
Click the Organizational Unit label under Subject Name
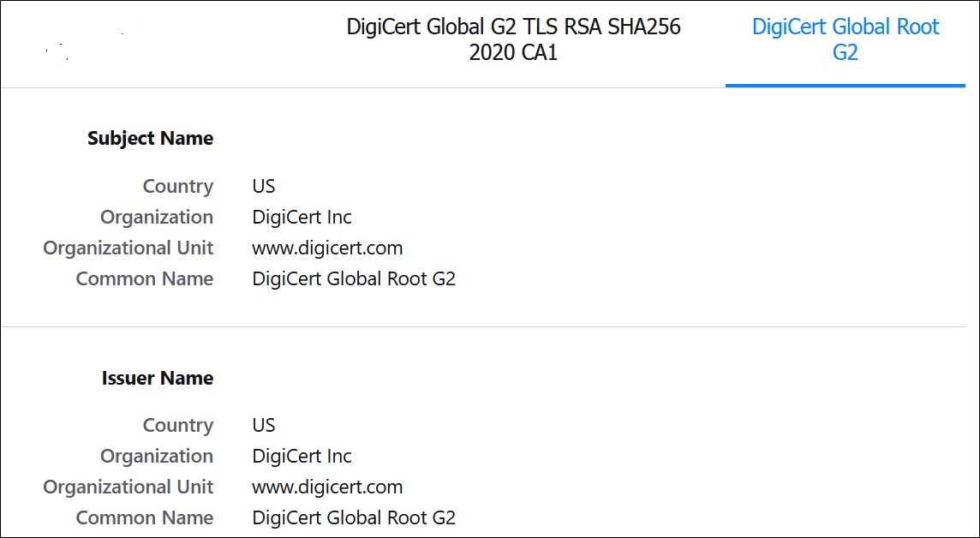[x=128, y=248]
